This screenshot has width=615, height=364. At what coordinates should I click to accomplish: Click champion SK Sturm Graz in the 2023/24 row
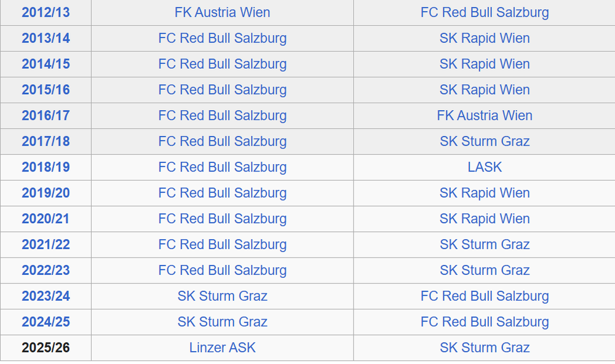pyautogui.click(x=223, y=296)
